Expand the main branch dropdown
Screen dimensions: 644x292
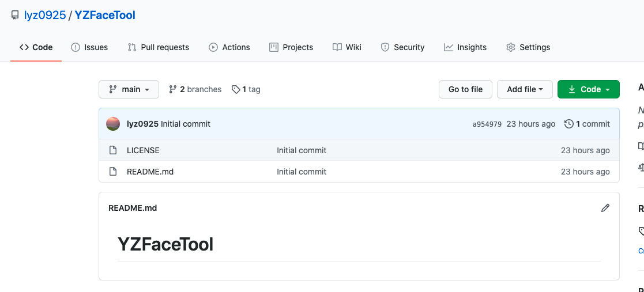point(129,89)
